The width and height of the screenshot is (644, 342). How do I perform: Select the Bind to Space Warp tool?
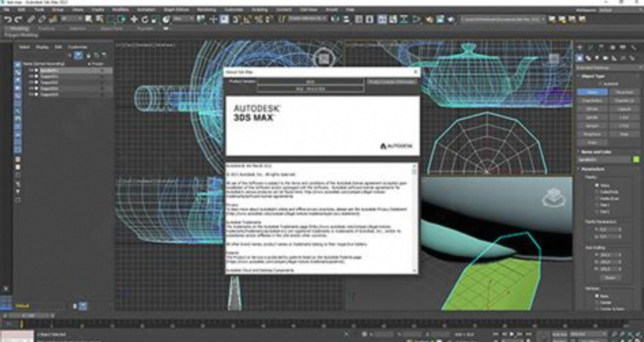[x=52, y=19]
